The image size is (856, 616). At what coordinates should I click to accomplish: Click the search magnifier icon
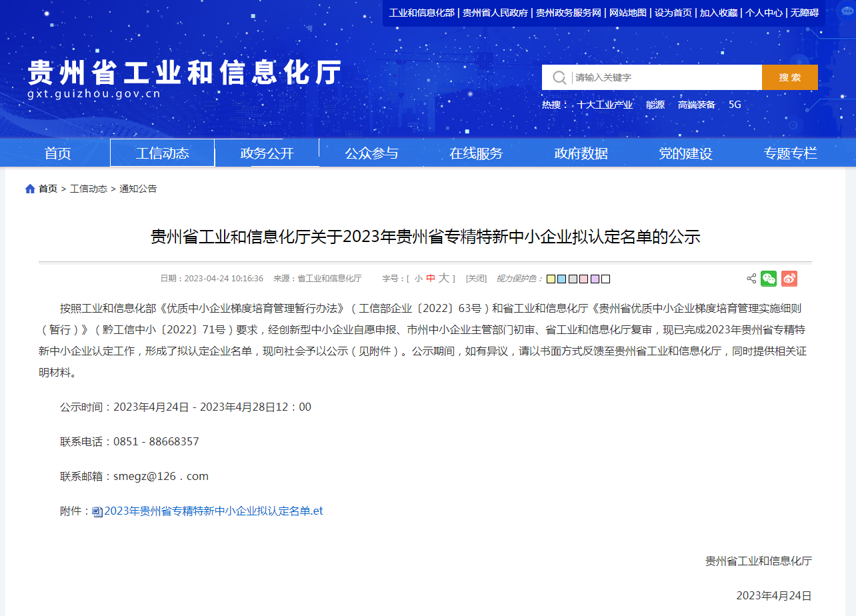pos(559,77)
